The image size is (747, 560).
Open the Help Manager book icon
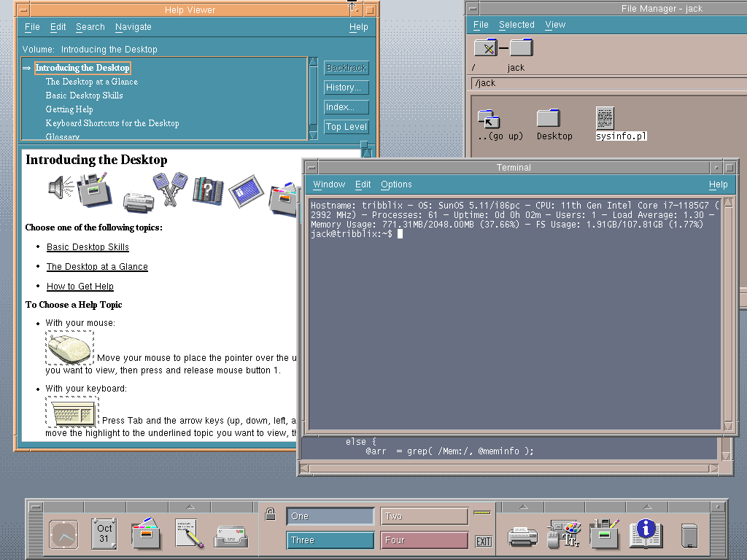pyautogui.click(x=646, y=534)
